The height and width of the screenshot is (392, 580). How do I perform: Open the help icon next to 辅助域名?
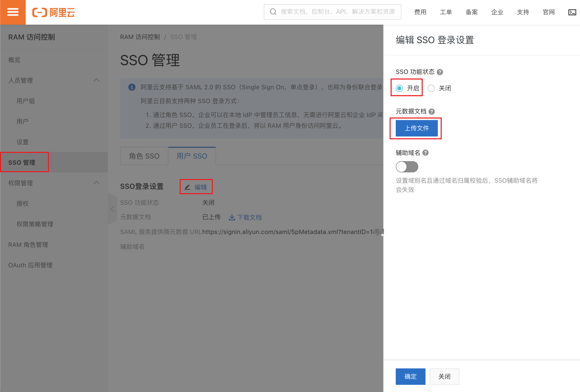tap(425, 153)
